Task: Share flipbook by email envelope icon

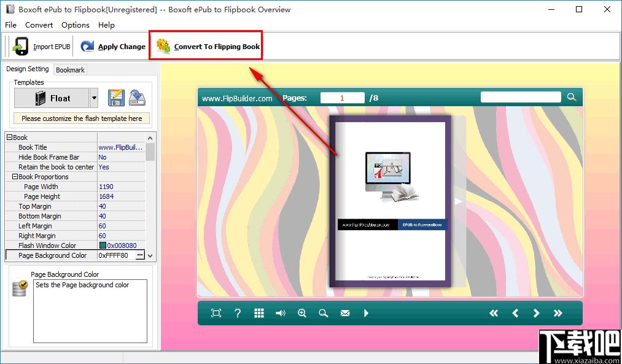Action: (x=345, y=313)
